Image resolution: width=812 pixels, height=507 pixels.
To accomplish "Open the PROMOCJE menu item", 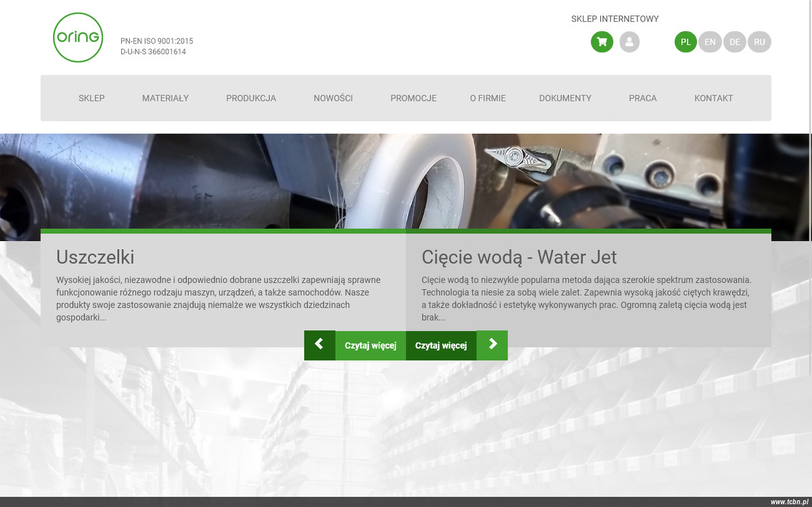I will (x=413, y=98).
